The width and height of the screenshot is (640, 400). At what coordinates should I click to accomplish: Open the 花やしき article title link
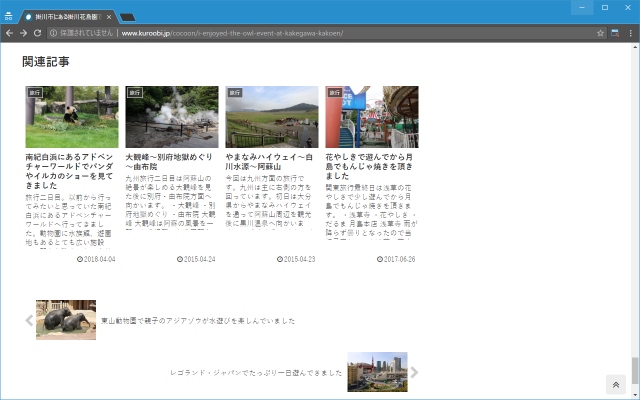pyautogui.click(x=370, y=162)
